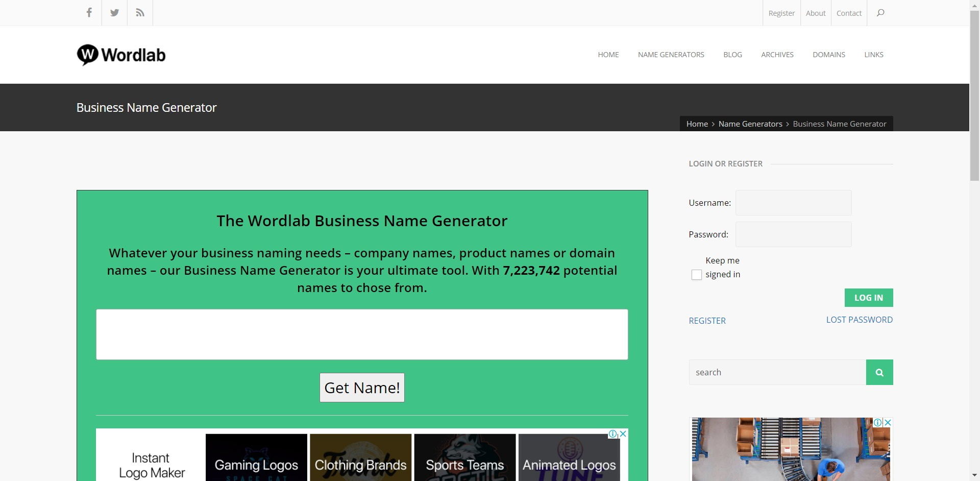Open the Animated Logos ad tile
The image size is (980, 481).
coord(569,458)
